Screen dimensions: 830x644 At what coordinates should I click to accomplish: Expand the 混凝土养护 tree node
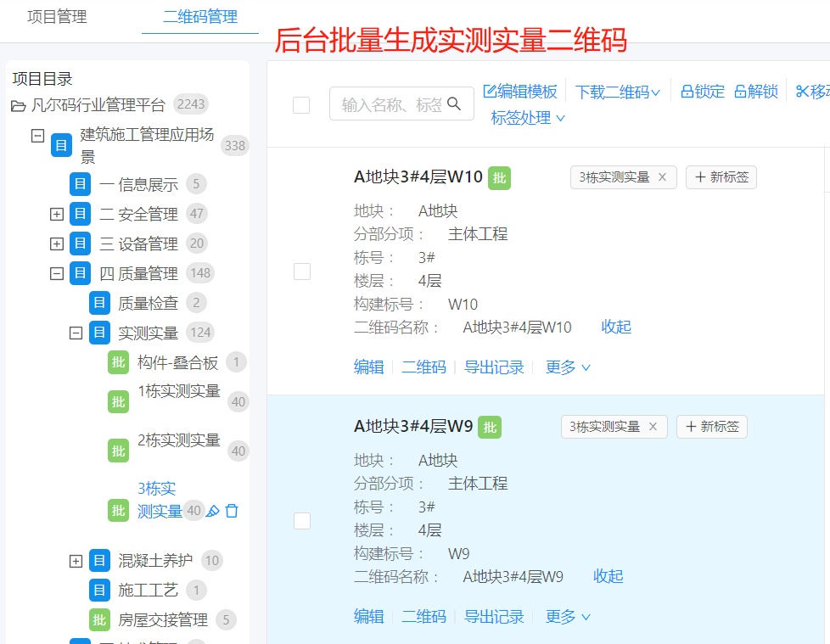pos(76,560)
